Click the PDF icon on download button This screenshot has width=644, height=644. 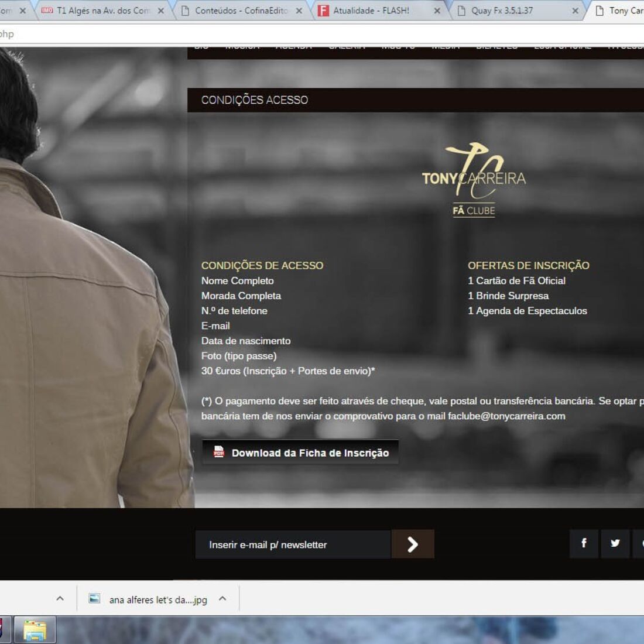click(219, 452)
